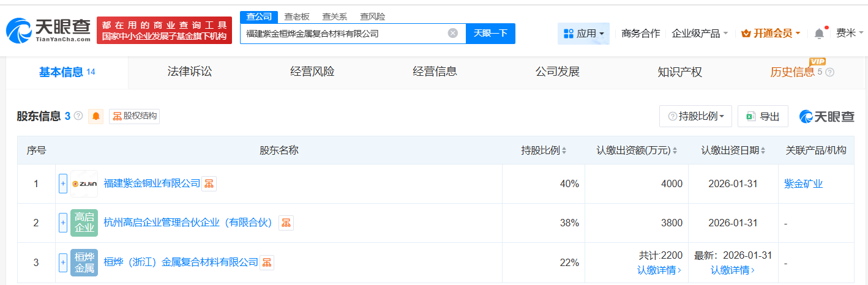The height and width of the screenshot is (285, 868).
Task: Expand shareholder row 2 with plus button
Action: click(63, 223)
